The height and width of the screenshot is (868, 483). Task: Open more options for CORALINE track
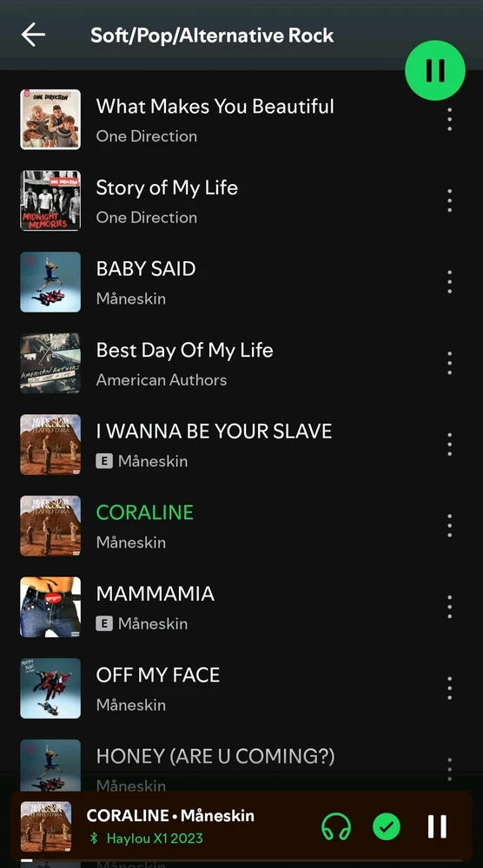(x=449, y=526)
